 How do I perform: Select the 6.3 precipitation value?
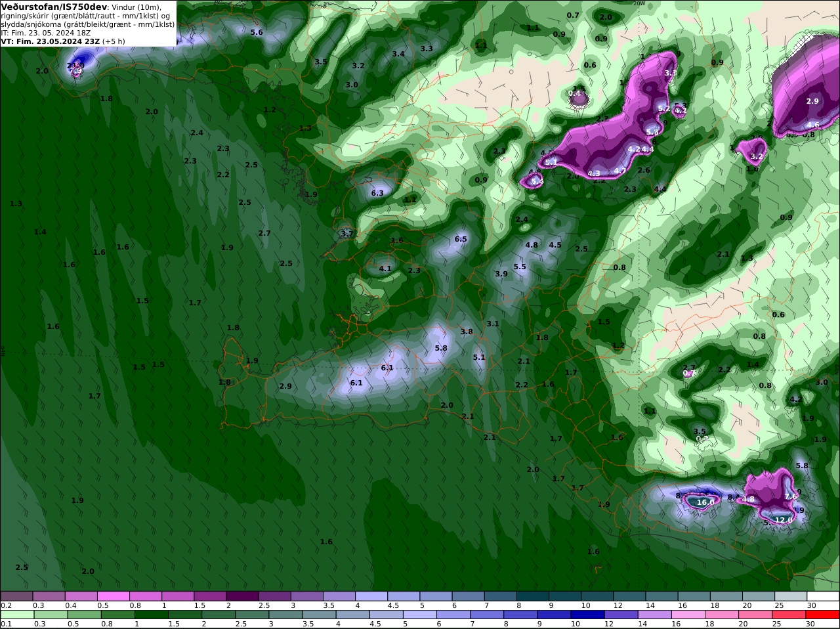(377, 193)
